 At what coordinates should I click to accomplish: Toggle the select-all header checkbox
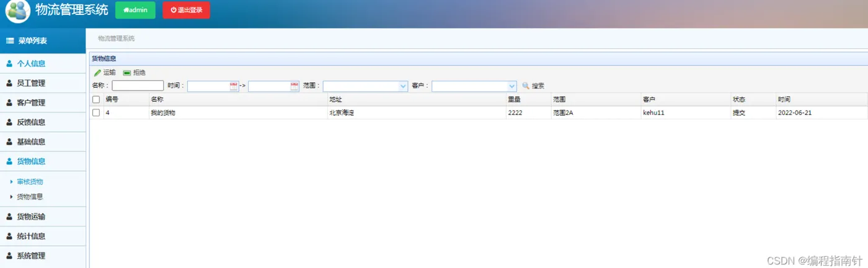tap(96, 99)
